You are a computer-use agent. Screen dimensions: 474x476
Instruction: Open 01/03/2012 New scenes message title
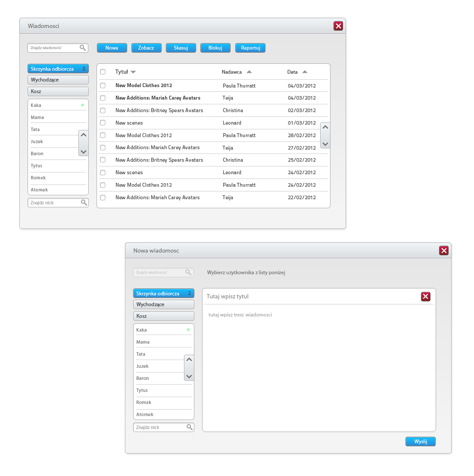[x=129, y=123]
